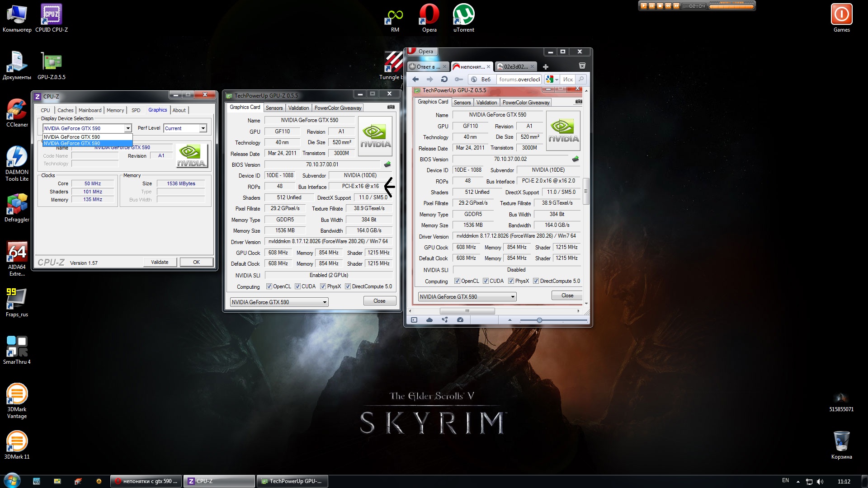Collapse CPU-Z display device dropdown arrow
The width and height of the screenshot is (868, 488).
(x=128, y=128)
